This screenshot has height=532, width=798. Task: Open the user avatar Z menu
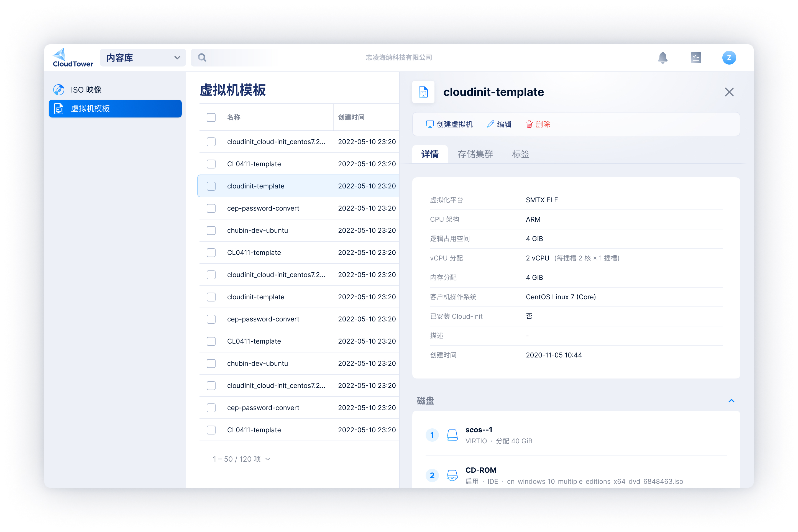729,58
